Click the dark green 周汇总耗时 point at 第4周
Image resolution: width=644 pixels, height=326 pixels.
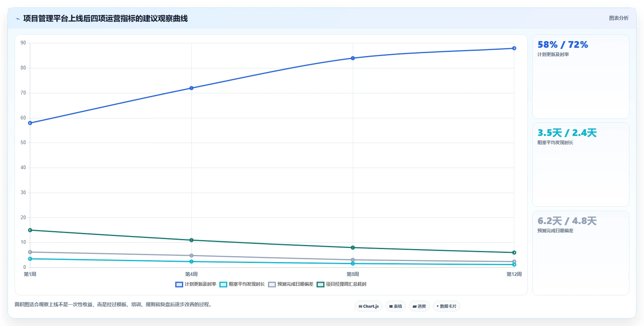[x=191, y=240]
